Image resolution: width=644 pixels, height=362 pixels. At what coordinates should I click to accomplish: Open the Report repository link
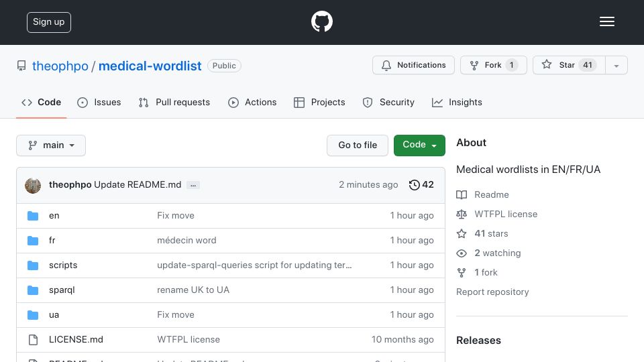[x=492, y=292]
